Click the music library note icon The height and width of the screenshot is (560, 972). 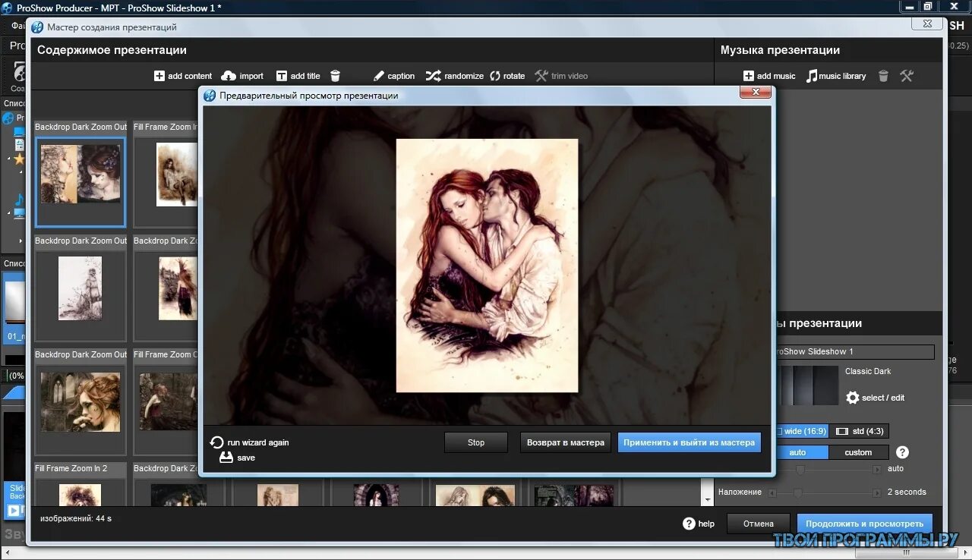point(812,76)
